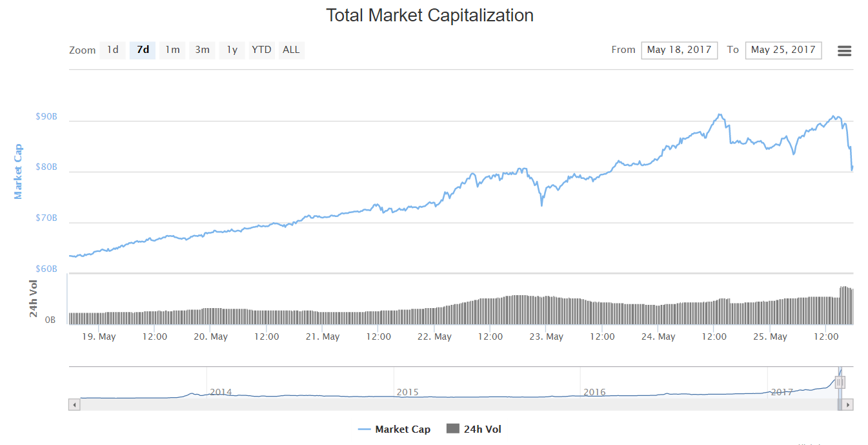Image resolution: width=868 pixels, height=445 pixels.
Task: Select the 1d zoom range
Action: point(112,50)
